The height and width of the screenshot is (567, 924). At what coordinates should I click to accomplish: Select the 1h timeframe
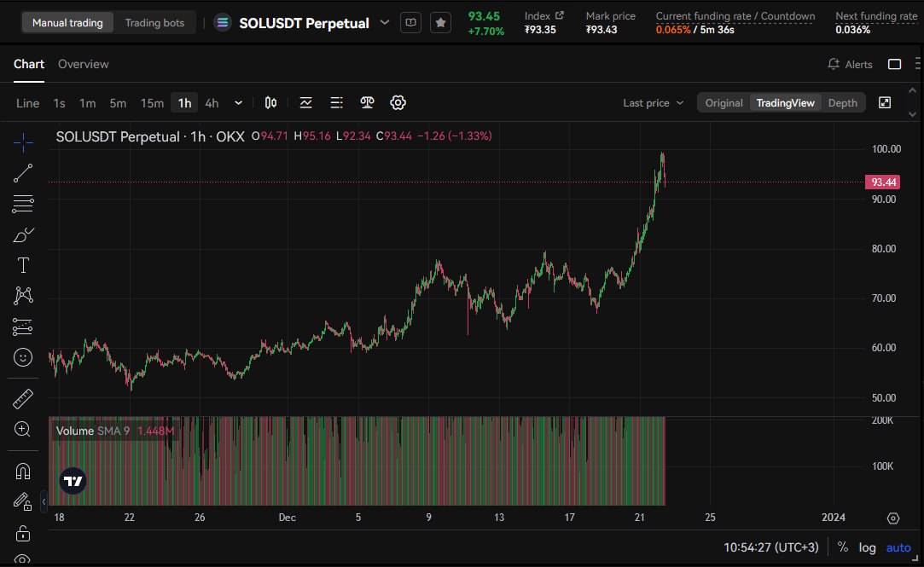[184, 103]
